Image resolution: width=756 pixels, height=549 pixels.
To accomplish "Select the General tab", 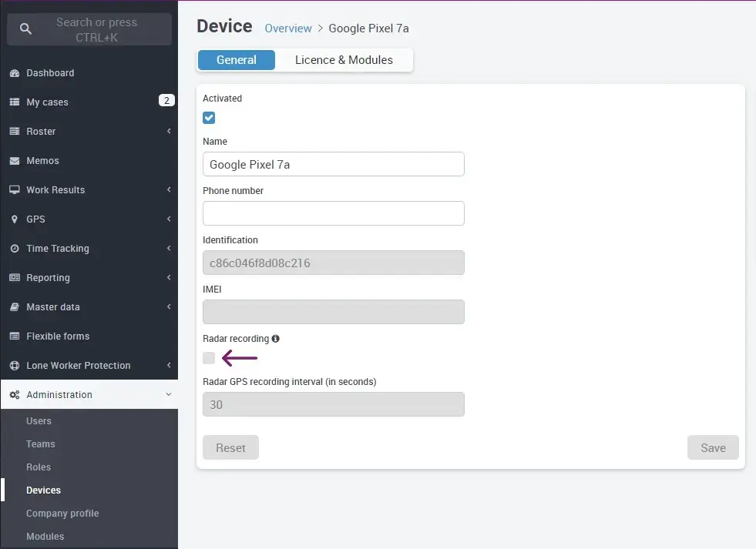I will [236, 59].
